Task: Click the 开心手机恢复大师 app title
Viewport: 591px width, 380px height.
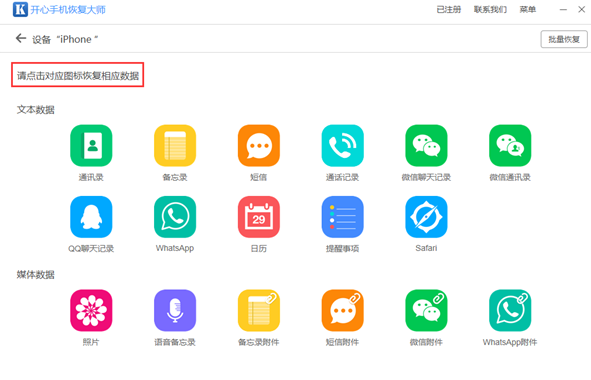Action: point(68,10)
